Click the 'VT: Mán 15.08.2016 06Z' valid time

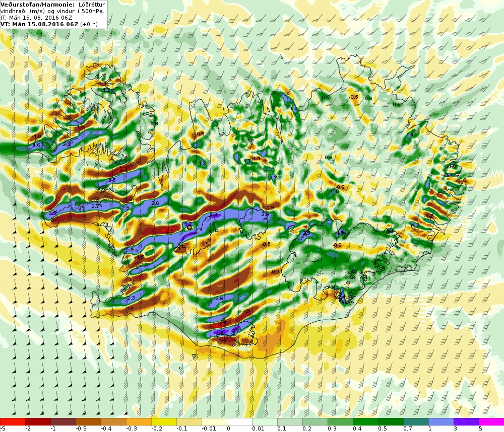(x=39, y=24)
